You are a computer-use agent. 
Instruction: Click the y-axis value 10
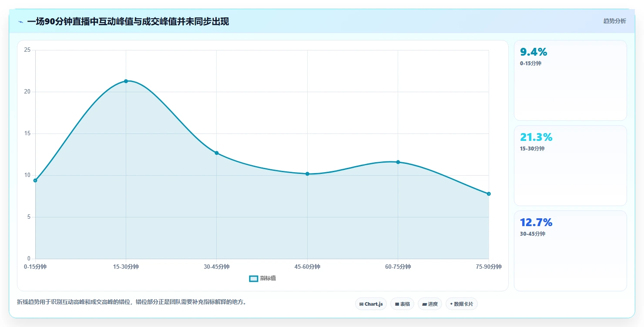click(x=27, y=175)
